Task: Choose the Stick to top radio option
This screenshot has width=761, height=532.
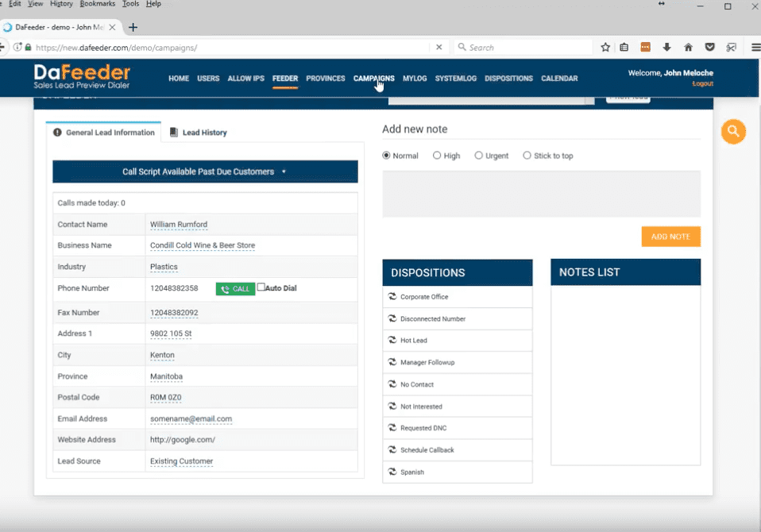Action: click(527, 156)
